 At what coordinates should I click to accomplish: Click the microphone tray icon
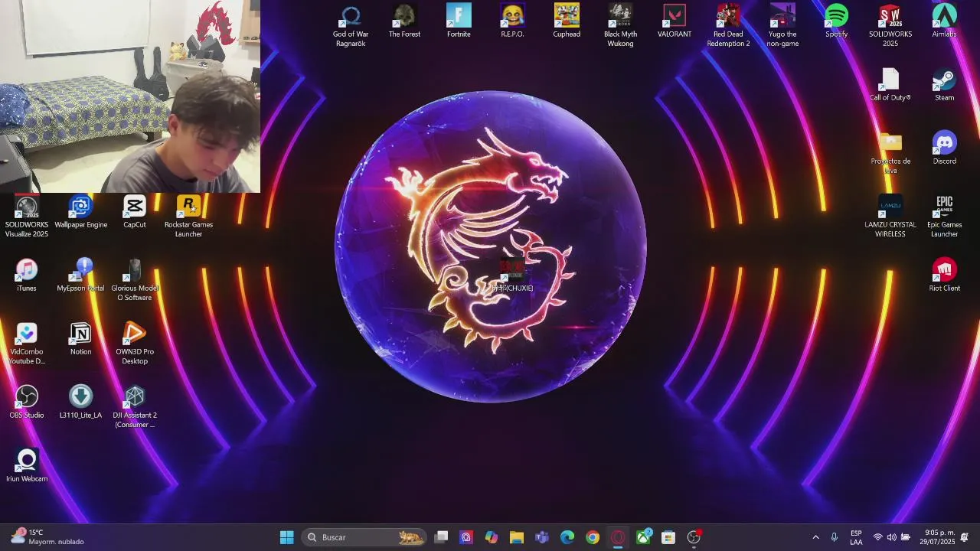tap(834, 537)
